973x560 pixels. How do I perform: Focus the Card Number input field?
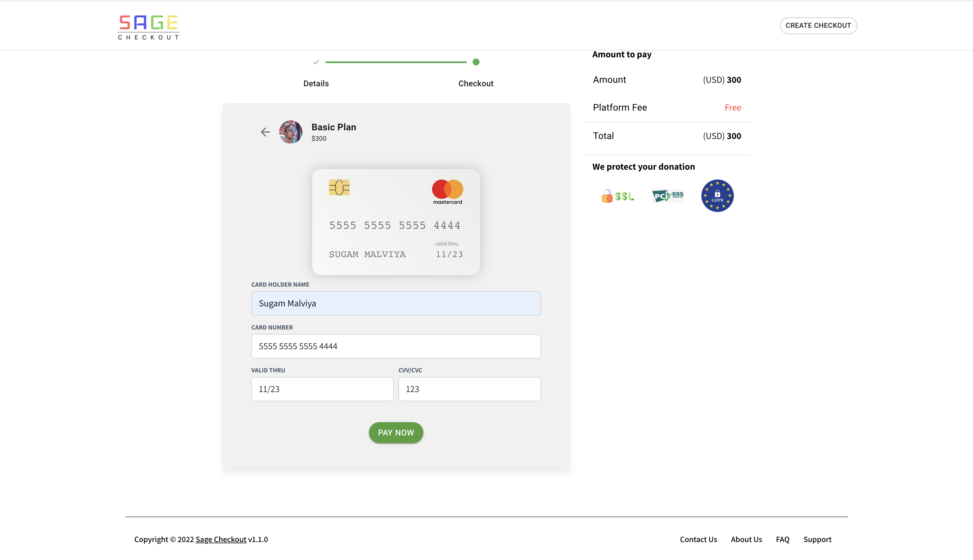[x=396, y=346]
